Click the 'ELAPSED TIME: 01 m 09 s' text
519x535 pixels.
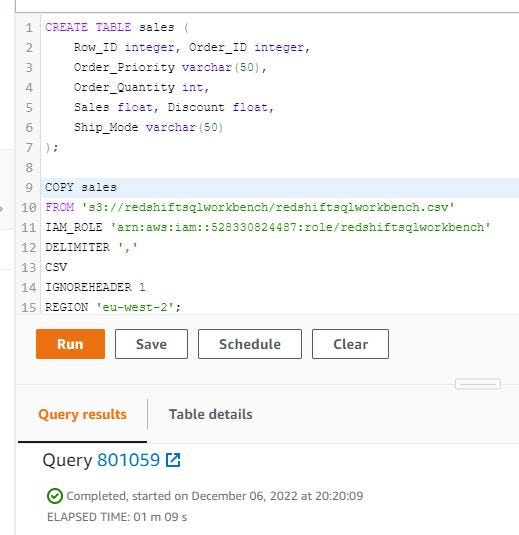coord(117,517)
